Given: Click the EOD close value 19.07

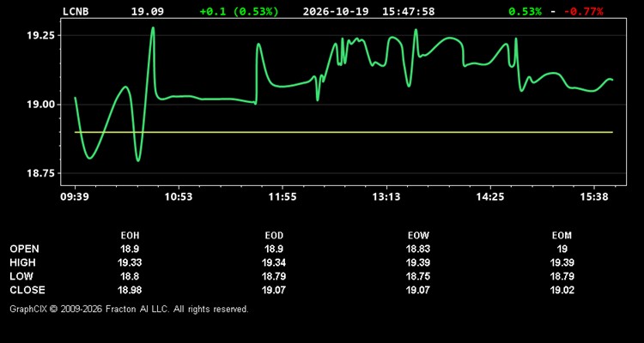Looking at the screenshot, I should [274, 290].
